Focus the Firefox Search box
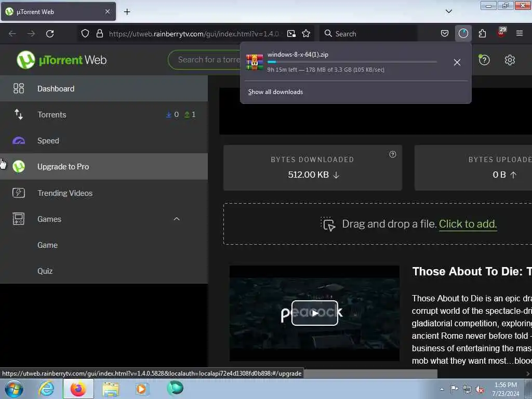Image resolution: width=532 pixels, height=399 pixels. 368,34
